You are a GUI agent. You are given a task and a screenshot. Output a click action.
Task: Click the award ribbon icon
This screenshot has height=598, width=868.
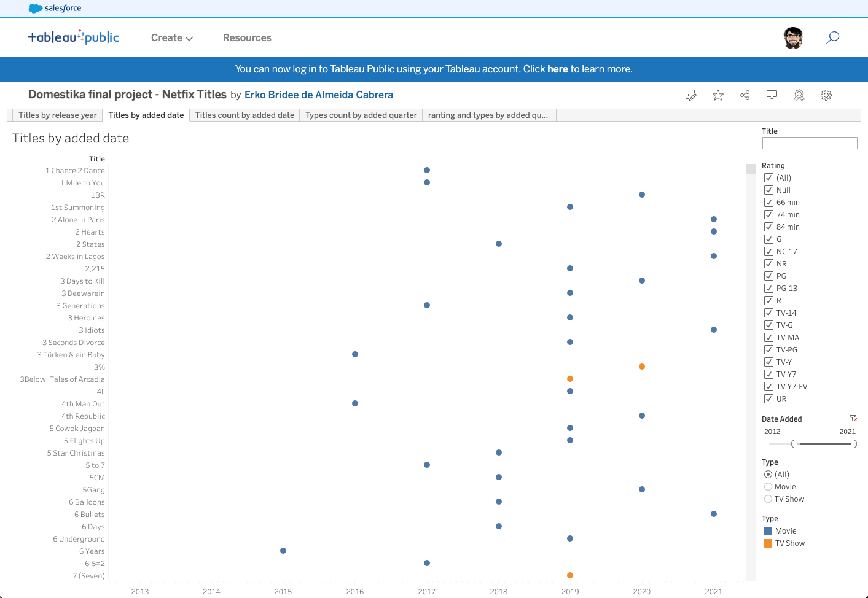799,95
